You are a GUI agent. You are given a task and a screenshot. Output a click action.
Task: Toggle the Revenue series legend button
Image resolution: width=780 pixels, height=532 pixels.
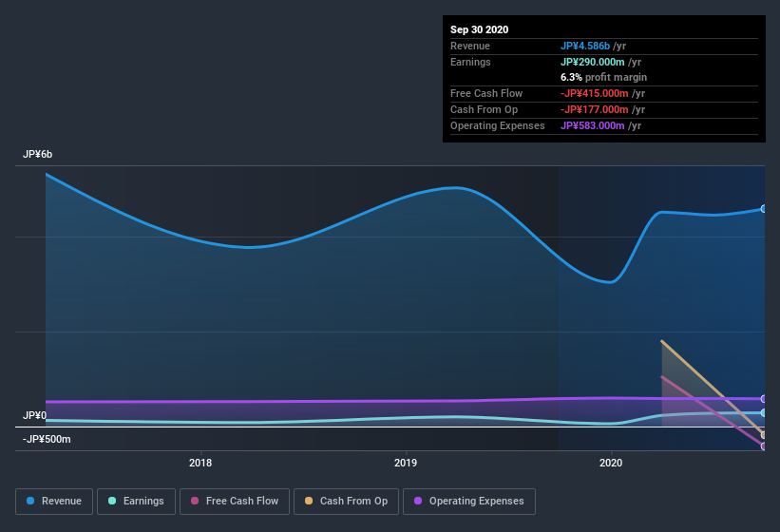54,502
